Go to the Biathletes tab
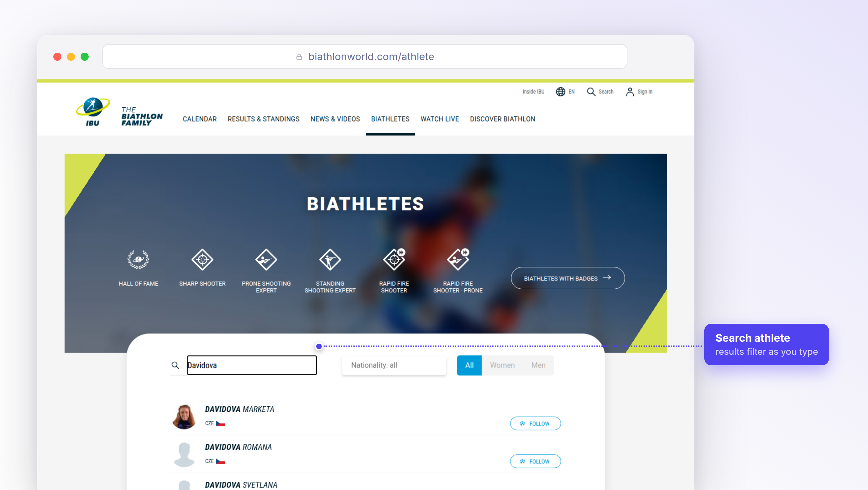 390,119
